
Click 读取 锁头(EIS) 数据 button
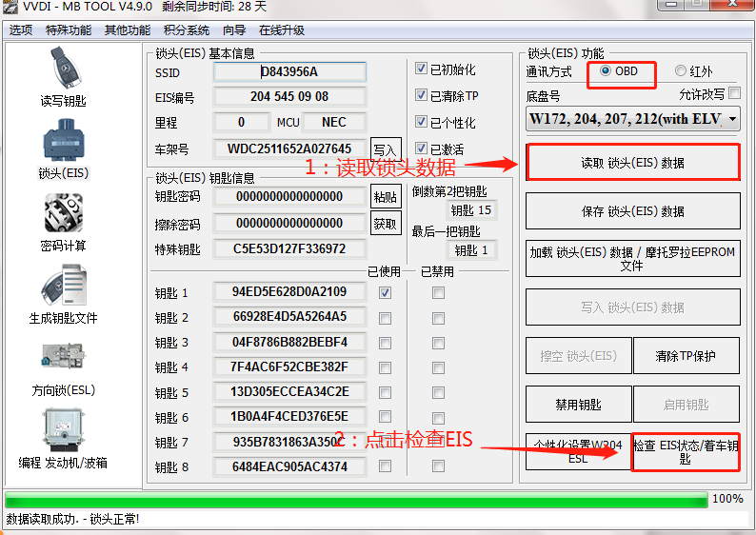pos(633,163)
